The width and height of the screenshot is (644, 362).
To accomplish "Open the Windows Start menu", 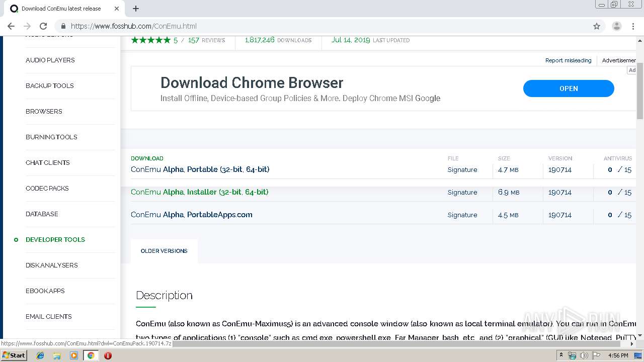I will pos(14,355).
